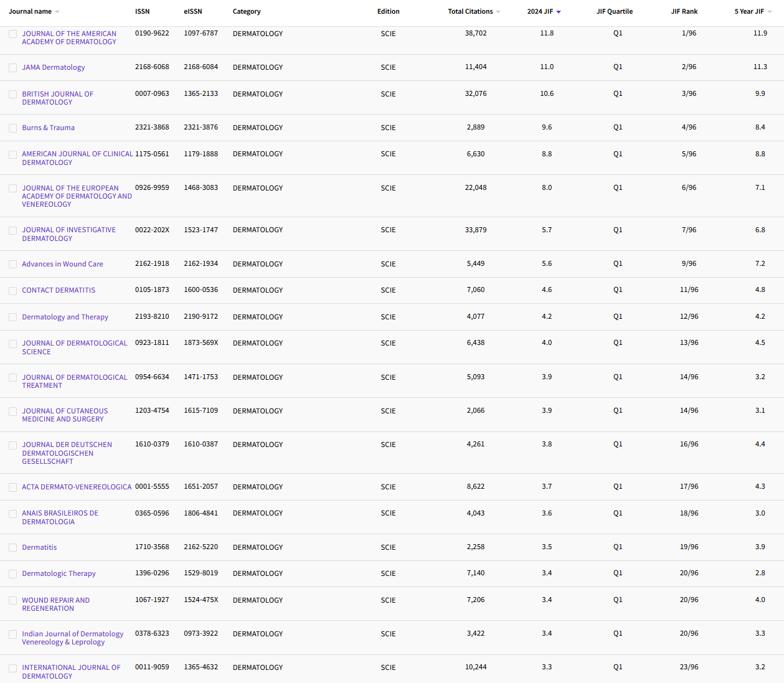Select the JAMA Dermatology row checkbox
The width and height of the screenshot is (784, 683).
click(x=12, y=67)
